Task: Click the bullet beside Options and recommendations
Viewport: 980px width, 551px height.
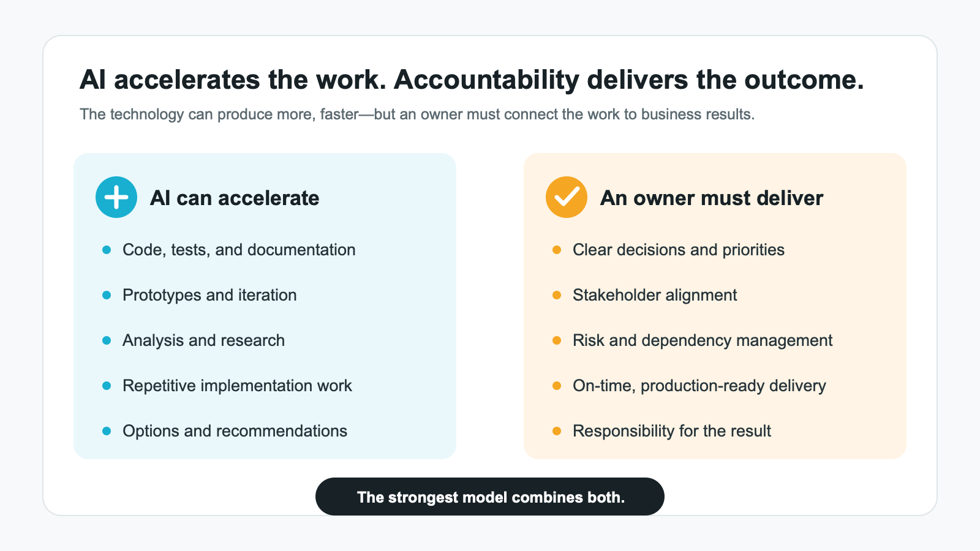Action: tap(107, 431)
